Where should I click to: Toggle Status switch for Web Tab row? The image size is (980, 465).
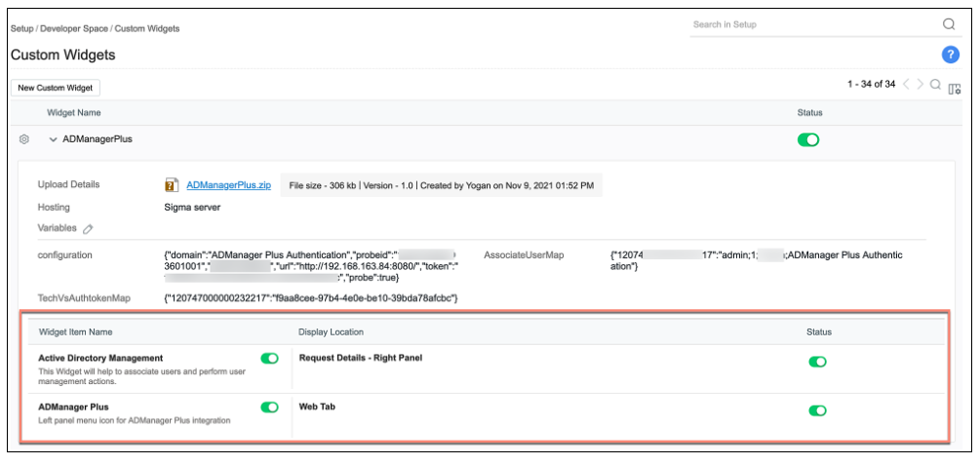point(817,410)
